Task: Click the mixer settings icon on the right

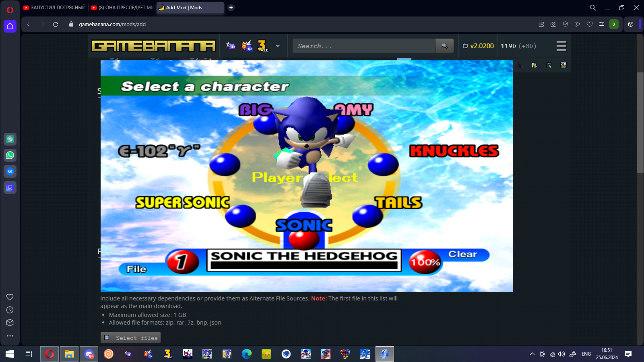Action: pyautogui.click(x=563, y=65)
